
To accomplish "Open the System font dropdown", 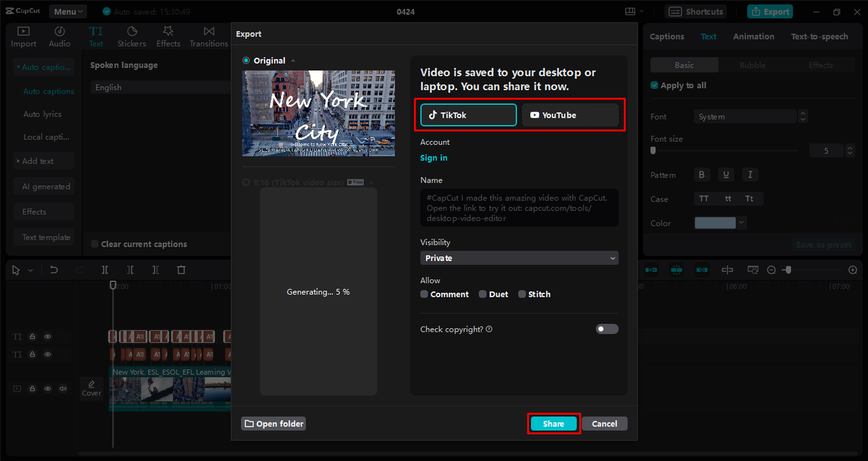I will [x=745, y=117].
